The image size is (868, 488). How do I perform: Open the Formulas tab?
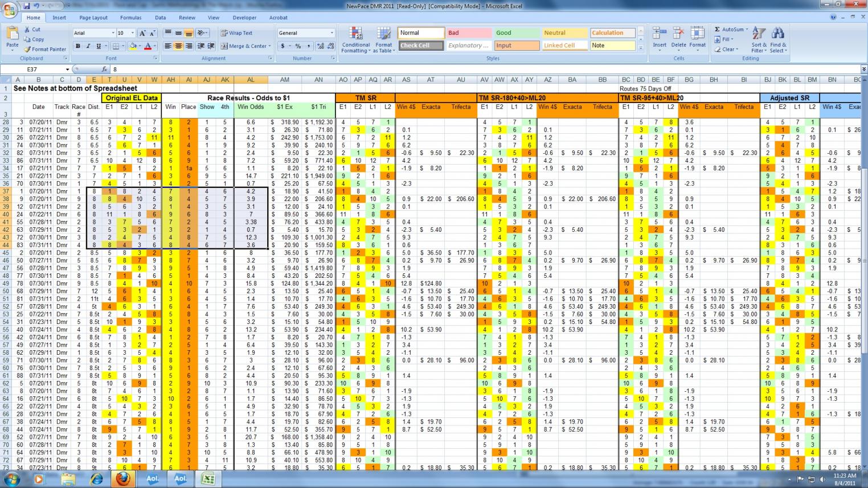[130, 18]
